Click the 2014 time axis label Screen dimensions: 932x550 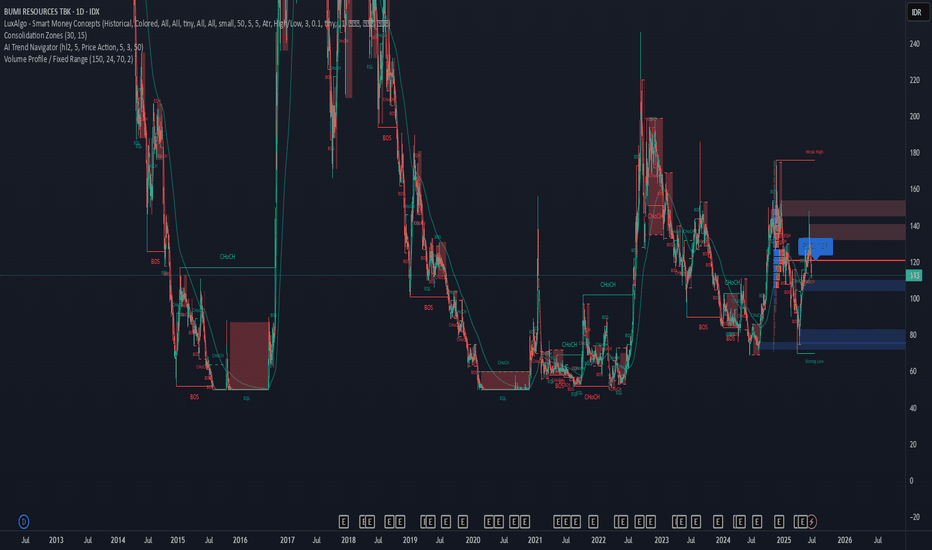[118, 540]
